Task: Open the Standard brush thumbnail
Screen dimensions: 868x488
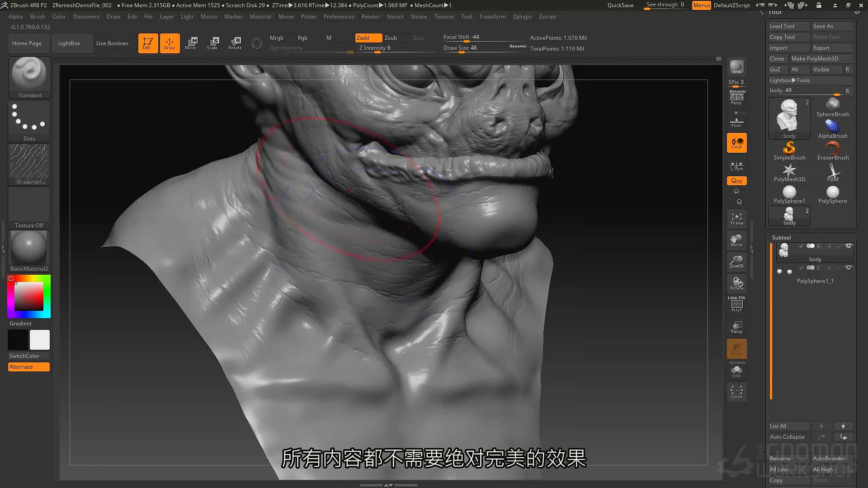Action: 29,77
